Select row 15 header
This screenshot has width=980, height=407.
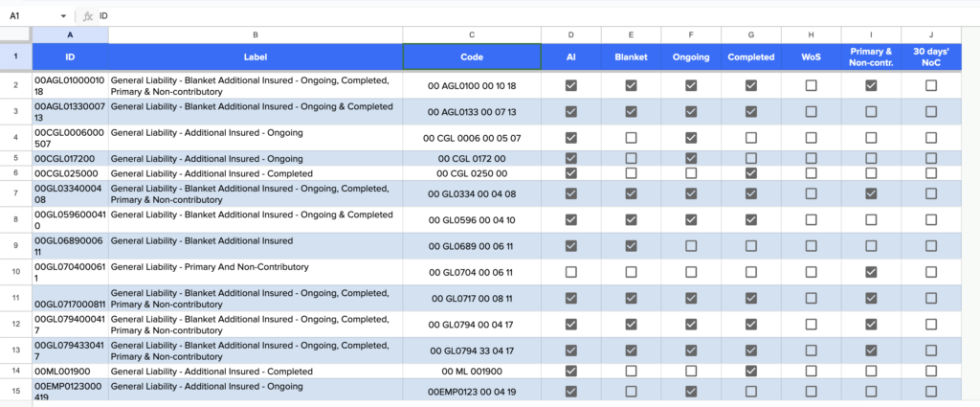pos(15,392)
